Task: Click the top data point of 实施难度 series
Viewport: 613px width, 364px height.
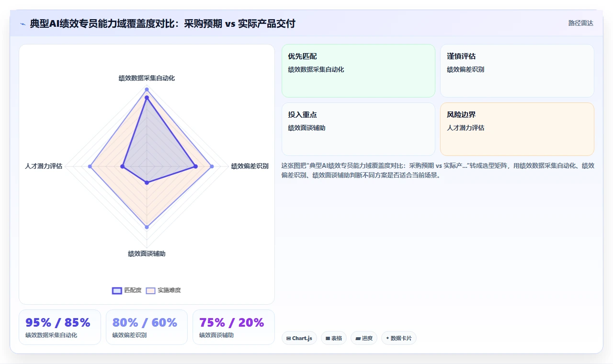Action: [147, 89]
